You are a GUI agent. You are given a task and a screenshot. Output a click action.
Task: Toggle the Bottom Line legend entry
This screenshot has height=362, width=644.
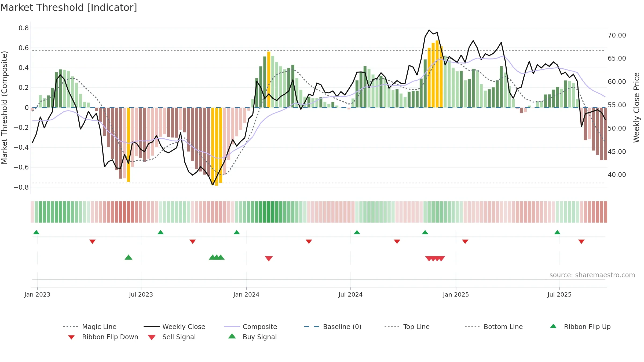coord(494,327)
